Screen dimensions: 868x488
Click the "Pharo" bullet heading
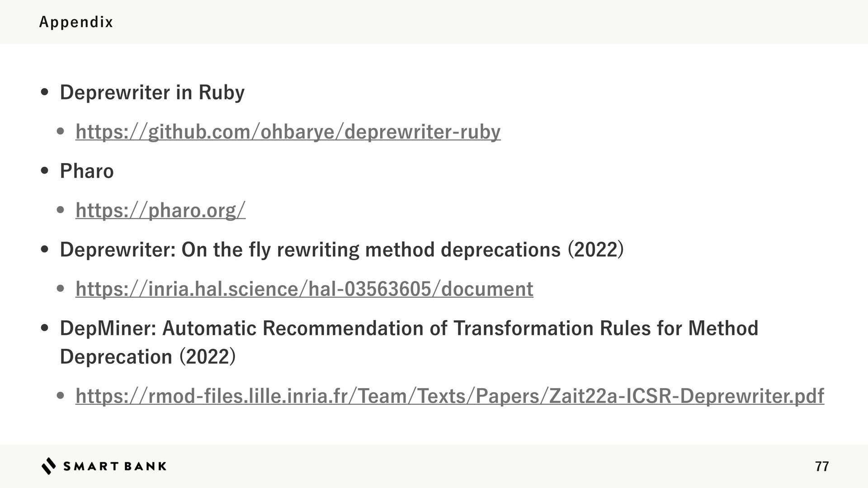(87, 171)
